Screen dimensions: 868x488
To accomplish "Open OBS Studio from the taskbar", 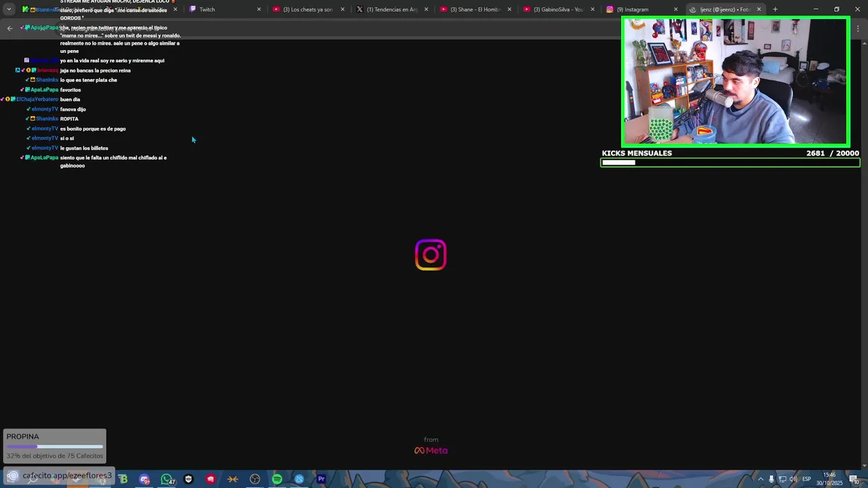I will pos(255,479).
